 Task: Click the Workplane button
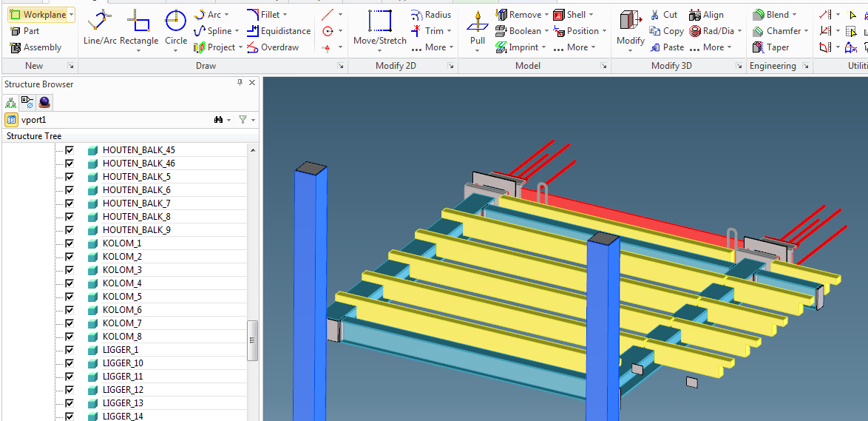pyautogui.click(x=38, y=15)
